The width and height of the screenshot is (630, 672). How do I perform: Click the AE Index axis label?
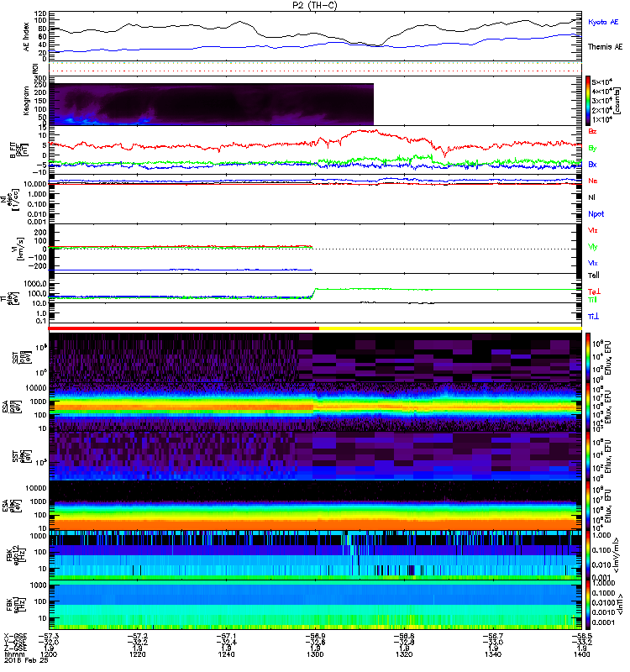pyautogui.click(x=26, y=37)
